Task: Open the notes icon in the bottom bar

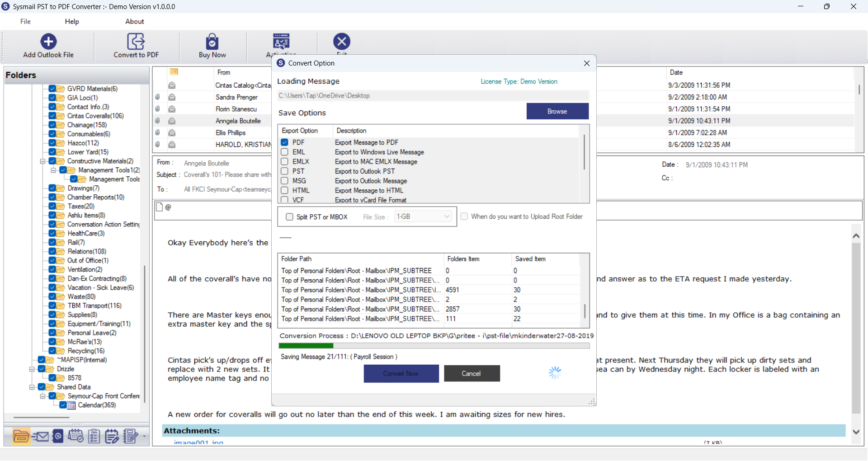Action: point(112,436)
